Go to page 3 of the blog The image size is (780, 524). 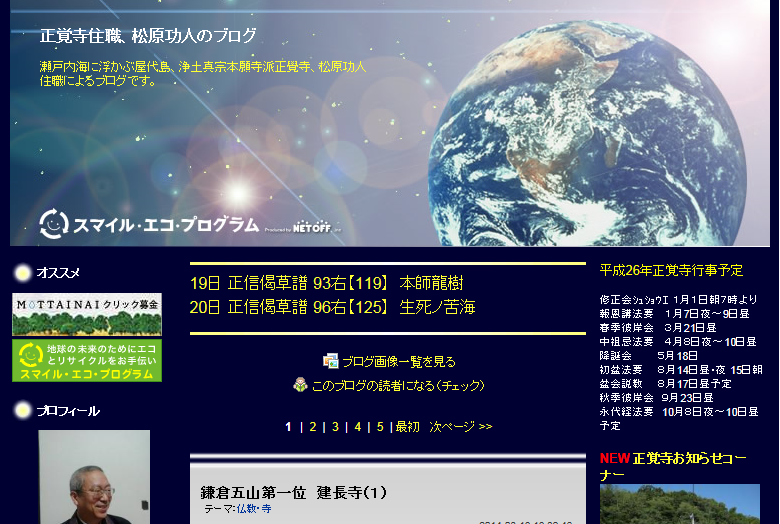coord(335,426)
